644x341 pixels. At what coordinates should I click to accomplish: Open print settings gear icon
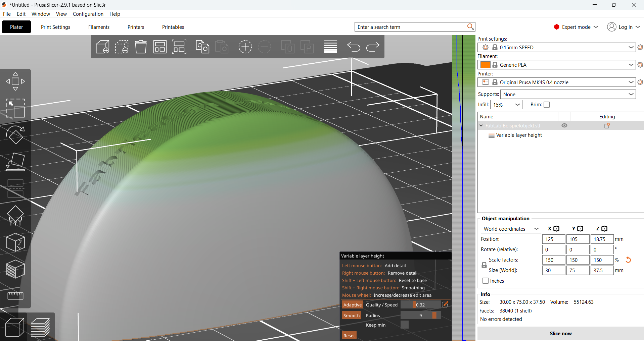pos(640,48)
